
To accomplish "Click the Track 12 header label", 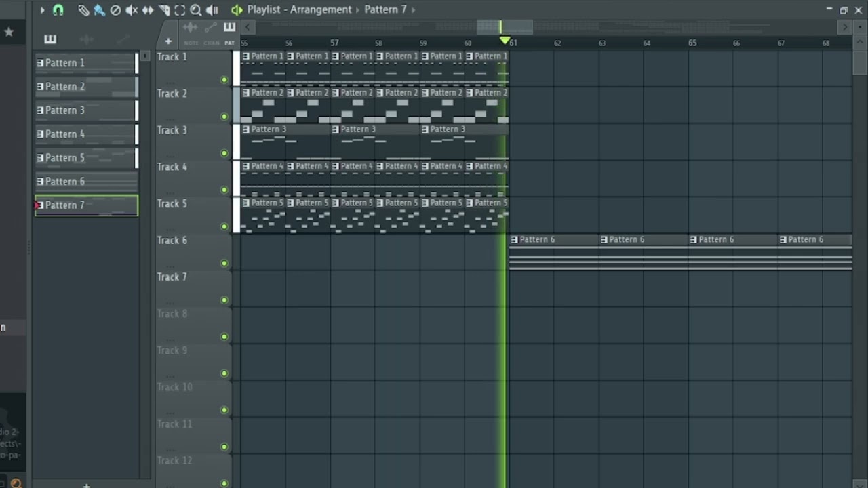I will pos(174,460).
